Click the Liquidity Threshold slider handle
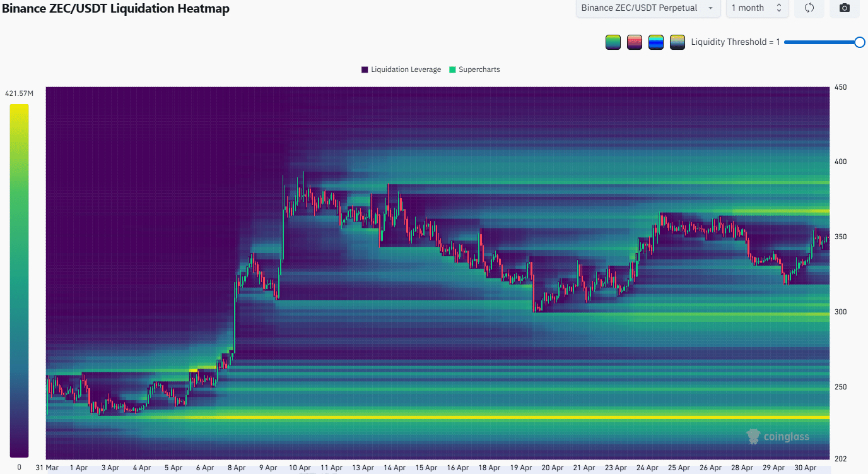Viewport: 868px width, 474px height. pyautogui.click(x=859, y=42)
